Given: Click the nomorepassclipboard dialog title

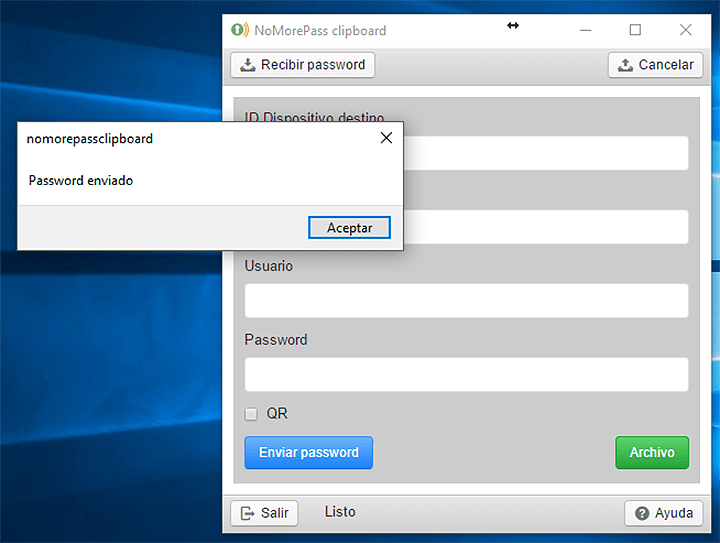Looking at the screenshot, I should coord(90,139).
